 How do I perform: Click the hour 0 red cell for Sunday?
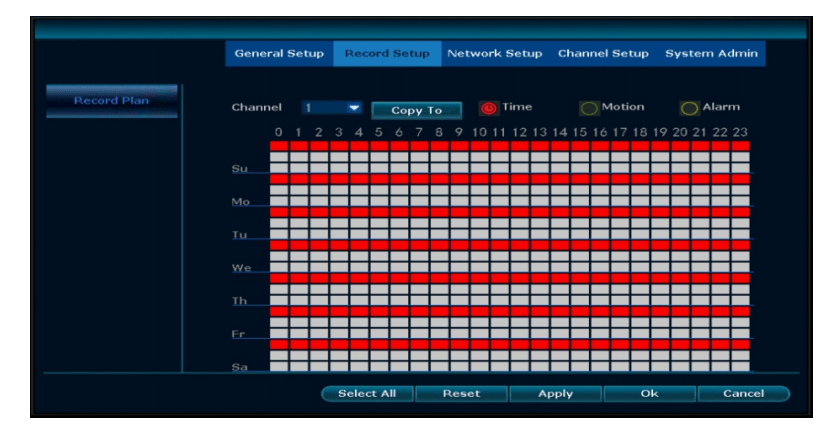[x=279, y=146]
